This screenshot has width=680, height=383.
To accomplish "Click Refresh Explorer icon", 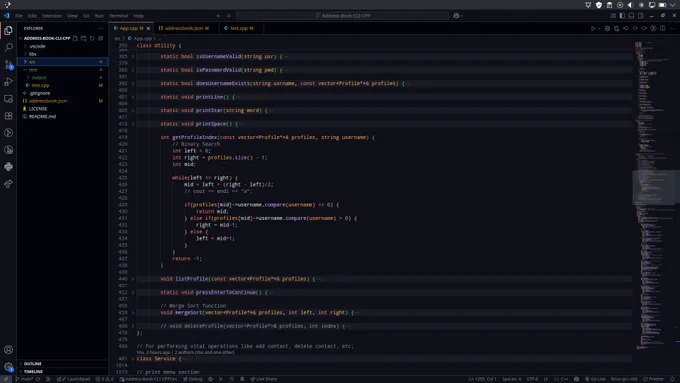I will point(92,38).
